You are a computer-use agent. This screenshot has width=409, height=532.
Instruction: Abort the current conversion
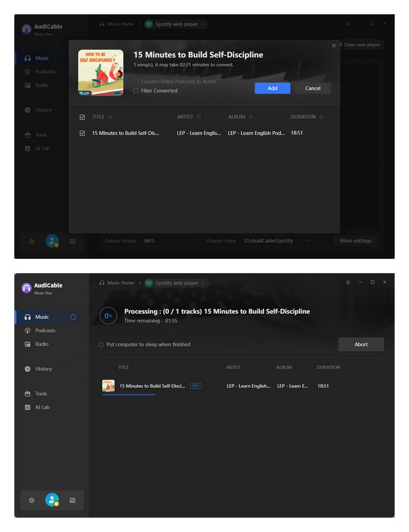[361, 344]
